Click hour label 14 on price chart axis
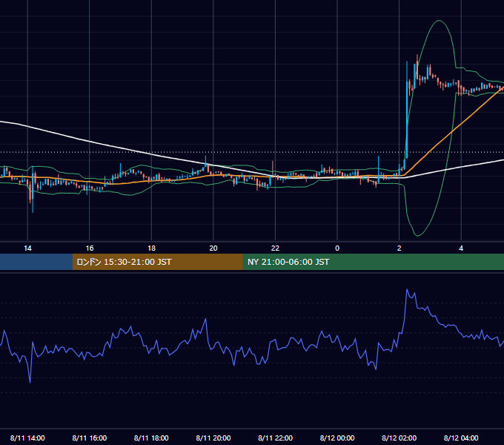 click(x=27, y=248)
